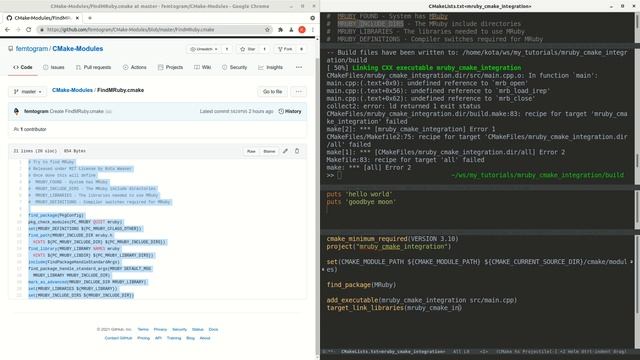The width and height of the screenshot is (640, 360).
Task: Click the puts 'goodbye moon' line
Action: pos(361,202)
